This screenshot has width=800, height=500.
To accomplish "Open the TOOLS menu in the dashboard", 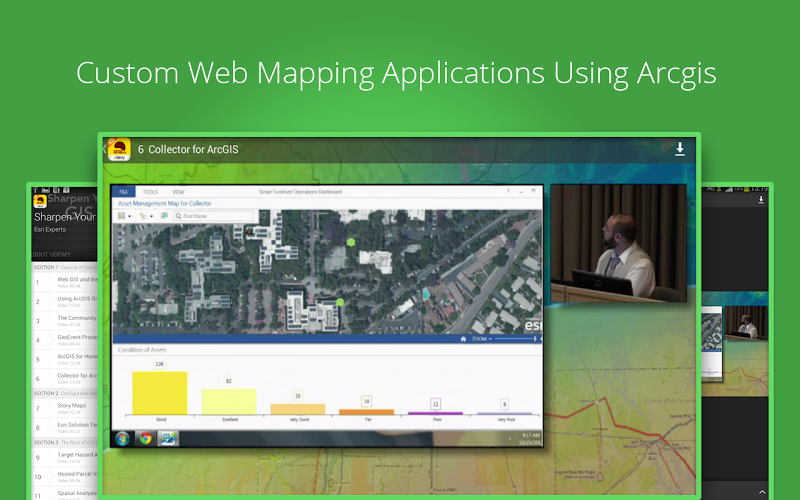I will [150, 191].
